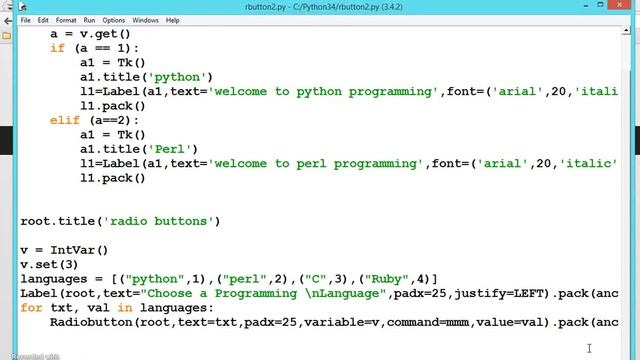Maximize the rbutton2.py window
This screenshot has width=640, height=360.
point(600,5)
